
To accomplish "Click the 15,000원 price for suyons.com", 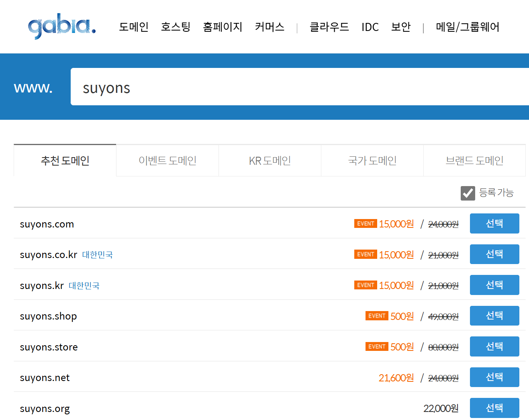I will point(396,224).
